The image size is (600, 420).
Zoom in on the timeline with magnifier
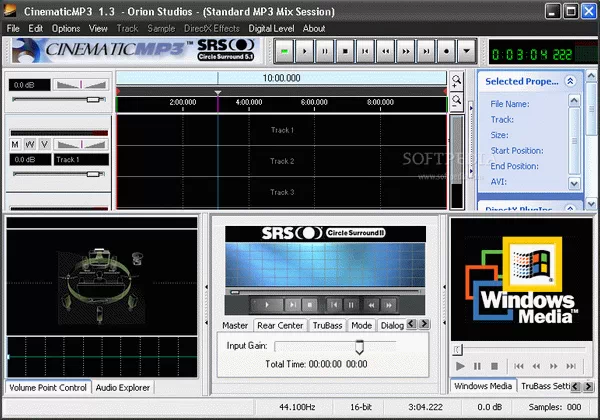[x=456, y=82]
